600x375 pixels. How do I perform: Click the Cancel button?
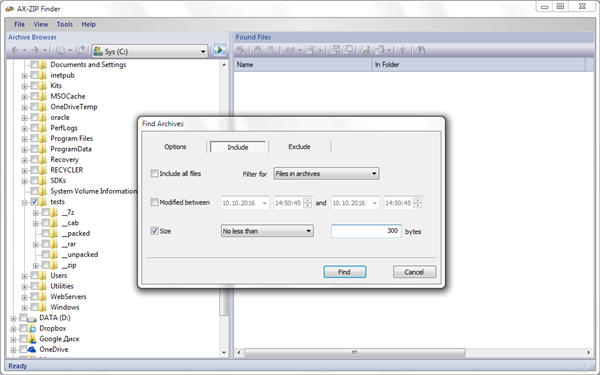(414, 272)
